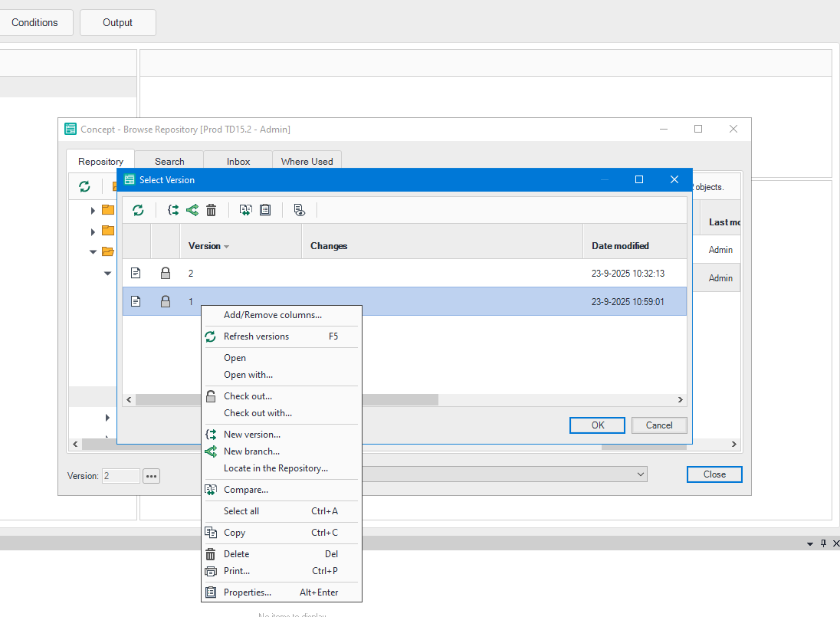840x617 pixels.
Task: Dismiss the dialog using Cancel
Action: tap(659, 425)
